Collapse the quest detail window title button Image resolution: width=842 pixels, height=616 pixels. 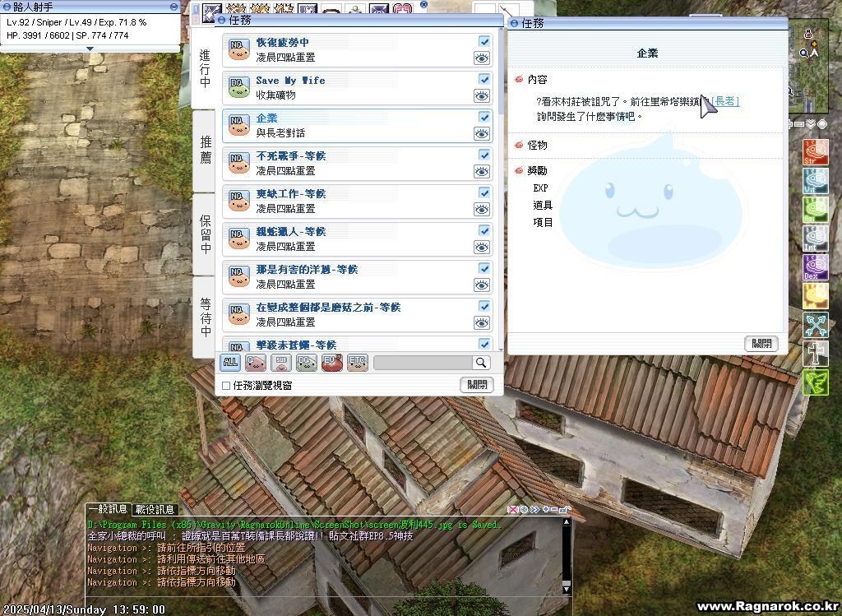point(515,24)
